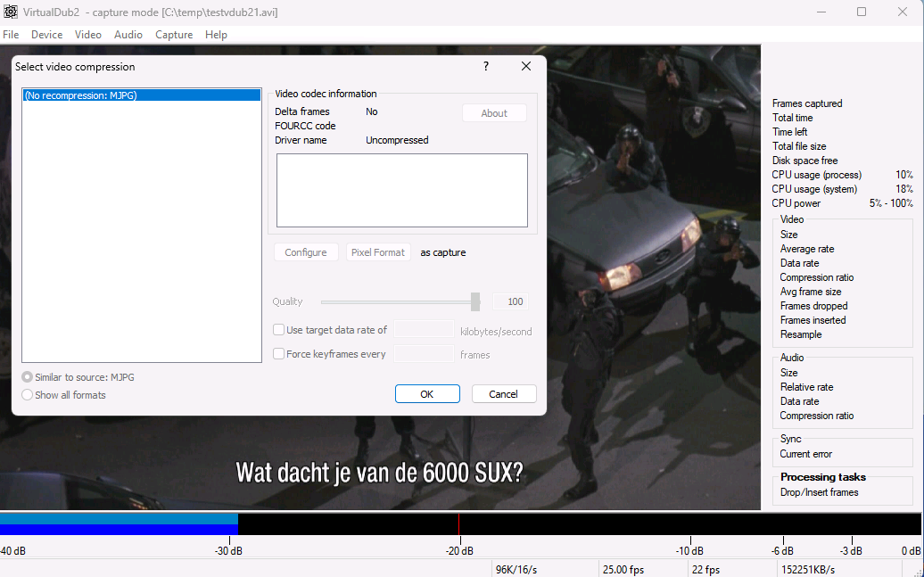Image resolution: width=924 pixels, height=577 pixels.
Task: Open the File menu
Action: tap(11, 35)
